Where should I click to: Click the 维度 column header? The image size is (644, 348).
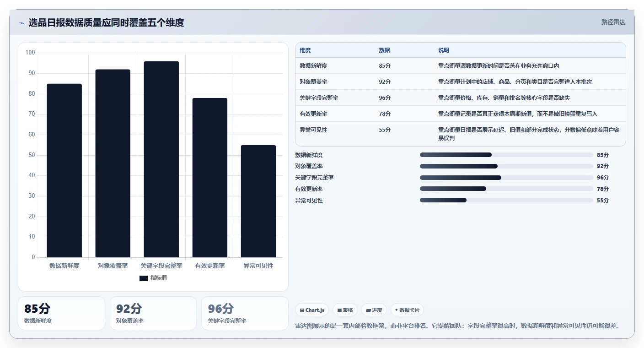tap(305, 50)
